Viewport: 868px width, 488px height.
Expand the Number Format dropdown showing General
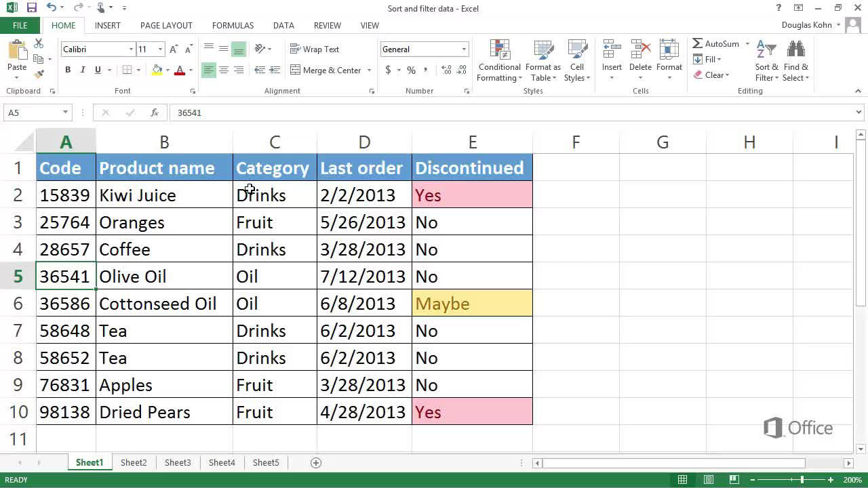coord(464,49)
